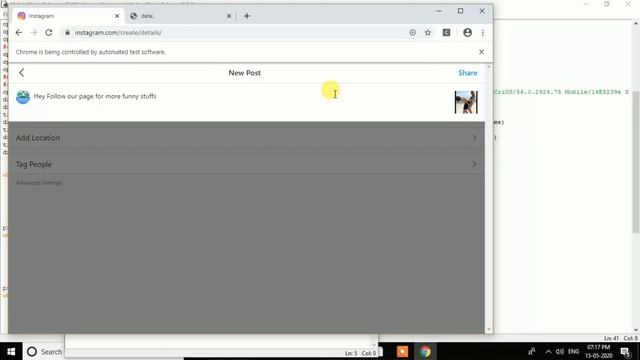
Task: Switch to the data: tab
Action: click(180, 16)
